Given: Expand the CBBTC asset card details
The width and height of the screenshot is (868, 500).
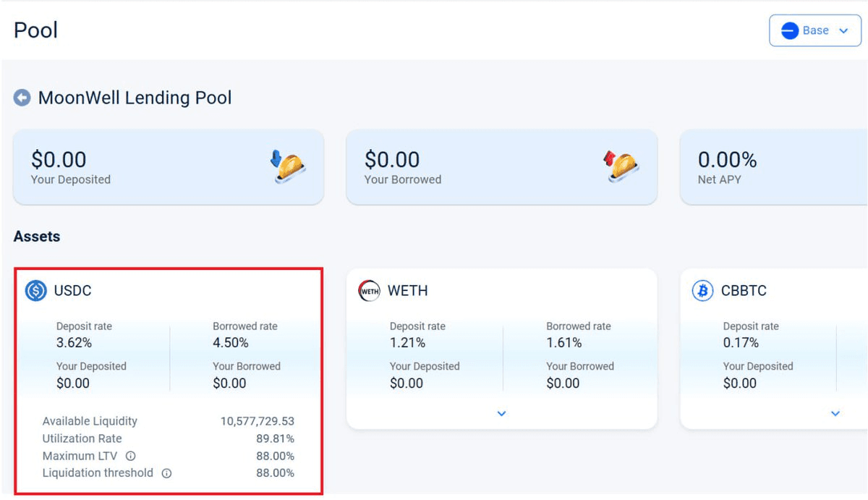Looking at the screenshot, I should [835, 414].
